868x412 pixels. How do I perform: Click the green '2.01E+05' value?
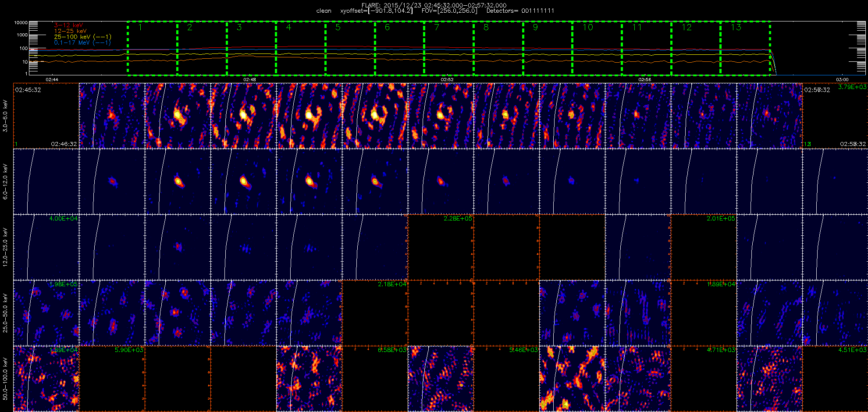pyautogui.click(x=721, y=218)
